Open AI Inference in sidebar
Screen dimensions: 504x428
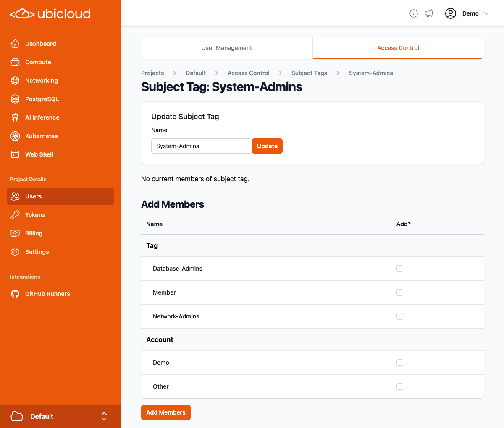tap(60, 117)
